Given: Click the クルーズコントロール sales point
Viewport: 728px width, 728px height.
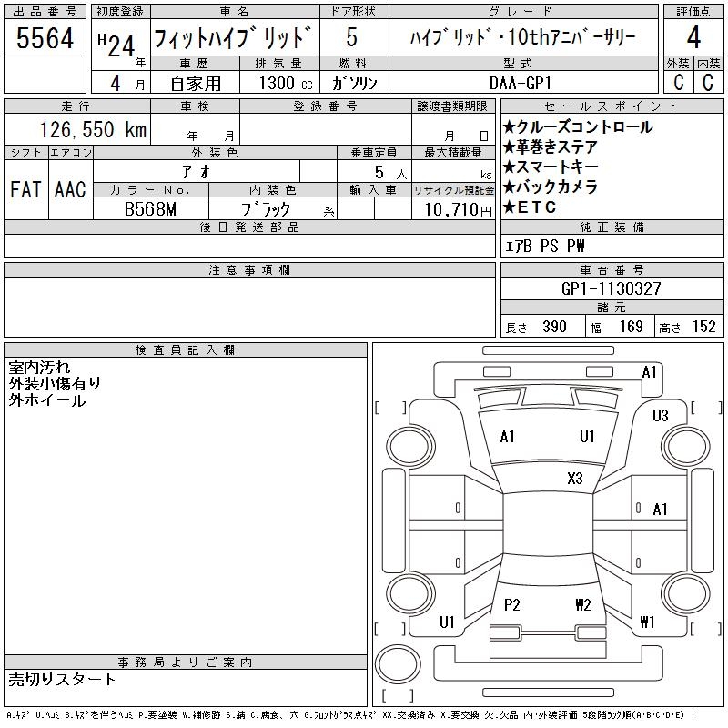Looking at the screenshot, I should coord(577,127).
